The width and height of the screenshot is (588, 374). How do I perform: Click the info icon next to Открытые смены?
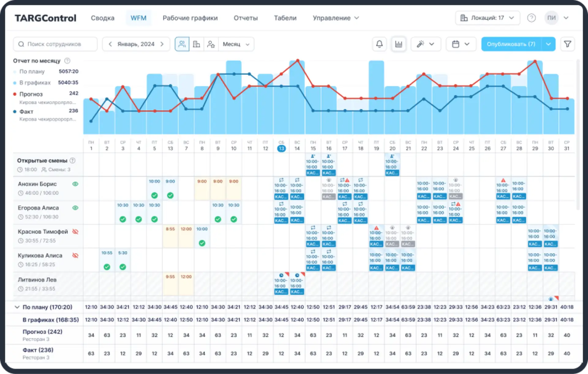pos(73,160)
